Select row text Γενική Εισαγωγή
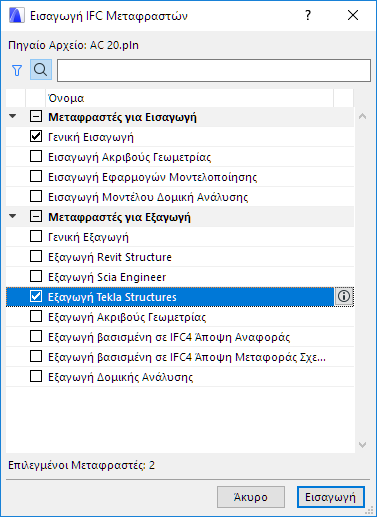The height and width of the screenshot is (517, 377). (x=91, y=137)
